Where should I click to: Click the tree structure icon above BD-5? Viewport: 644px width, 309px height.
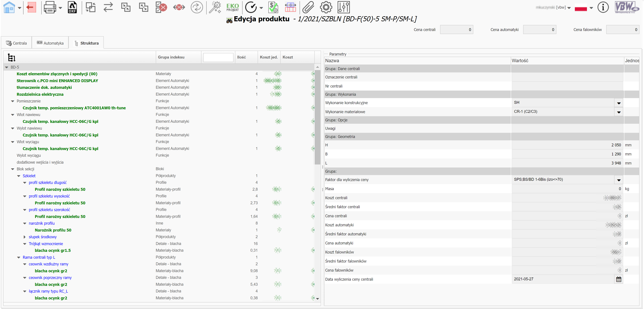(12, 58)
